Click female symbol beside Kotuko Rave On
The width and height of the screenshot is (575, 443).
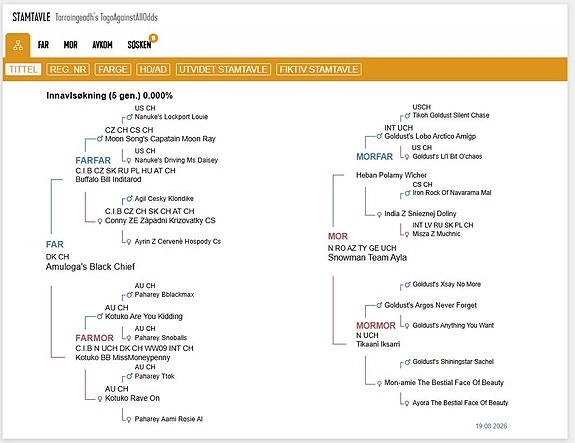(x=99, y=399)
